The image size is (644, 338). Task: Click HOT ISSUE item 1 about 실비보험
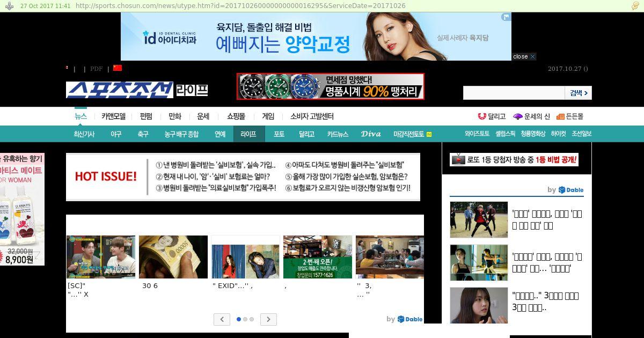pos(216,165)
